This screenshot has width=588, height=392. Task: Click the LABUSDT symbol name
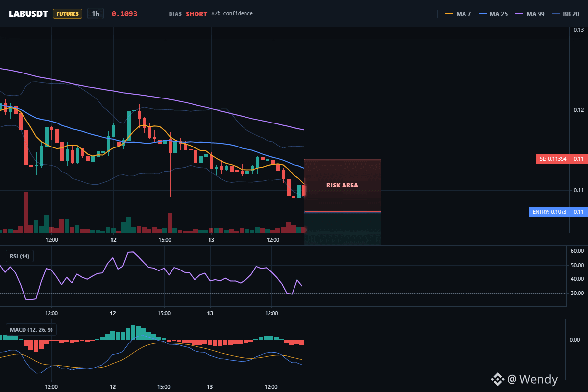click(28, 14)
